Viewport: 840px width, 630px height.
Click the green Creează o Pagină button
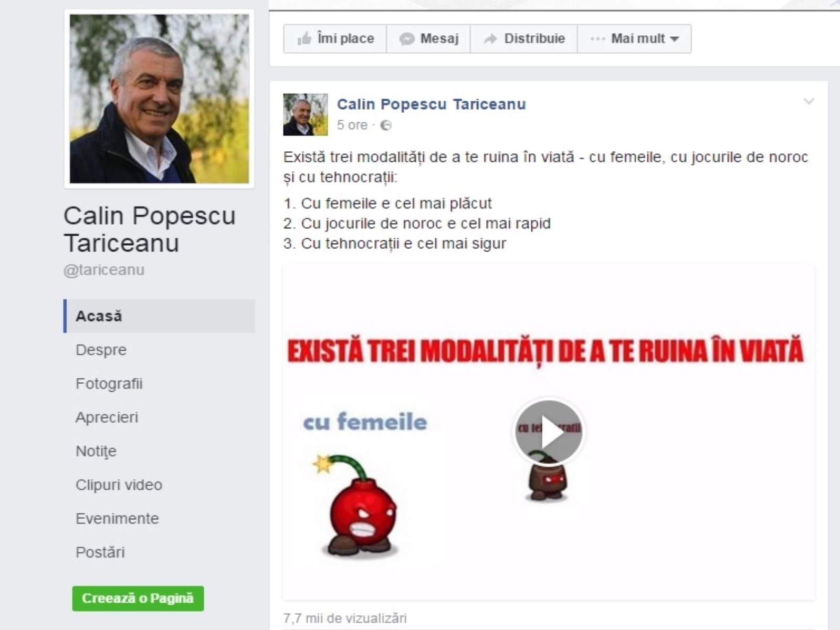click(138, 598)
